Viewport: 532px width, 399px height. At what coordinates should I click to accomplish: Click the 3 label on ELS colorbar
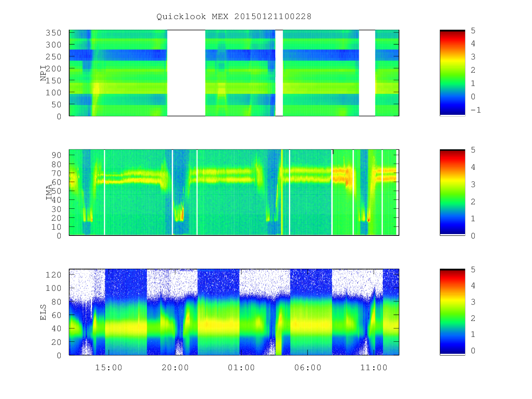pos(473,302)
